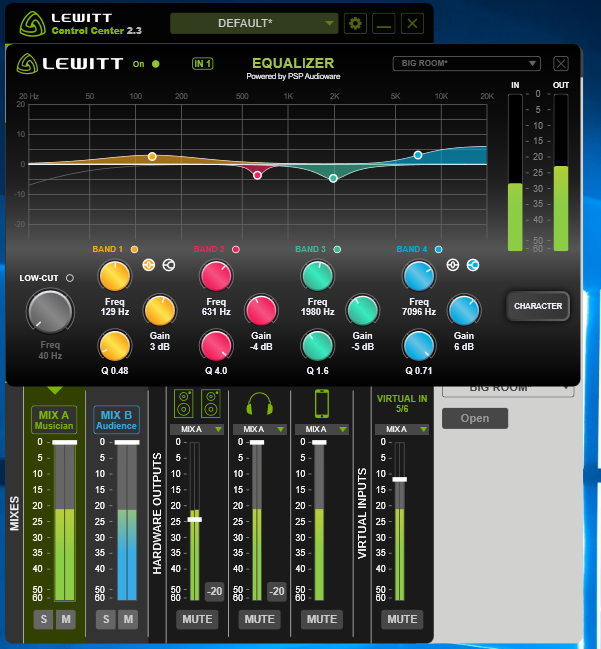Click the Band 1 Q knob
This screenshot has width=601, height=649.
click(115, 346)
